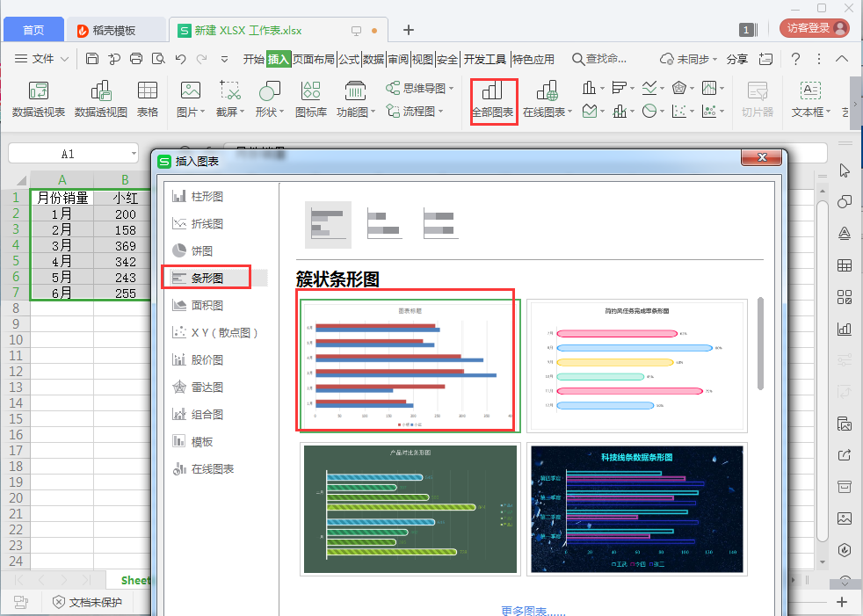Click the chart icon in right sidebar
Viewport: 863px width, 616px height.
click(x=845, y=329)
